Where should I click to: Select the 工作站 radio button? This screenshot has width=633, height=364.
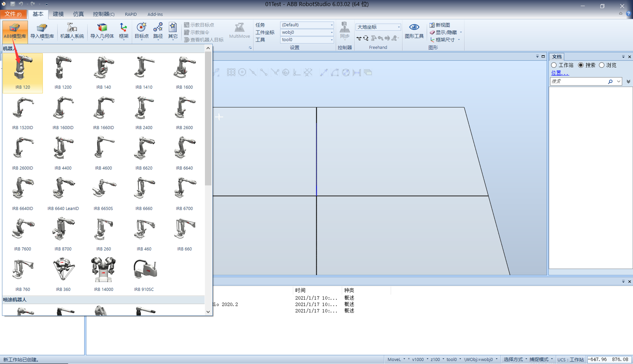point(554,65)
